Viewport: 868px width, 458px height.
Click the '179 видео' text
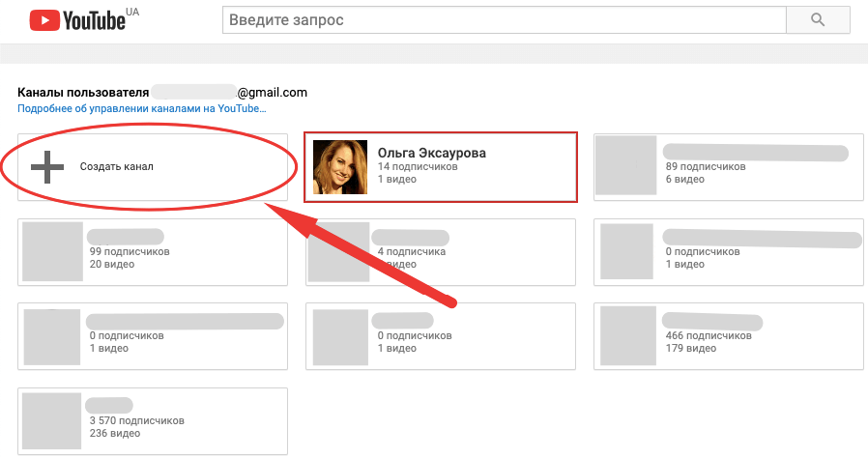click(x=691, y=349)
